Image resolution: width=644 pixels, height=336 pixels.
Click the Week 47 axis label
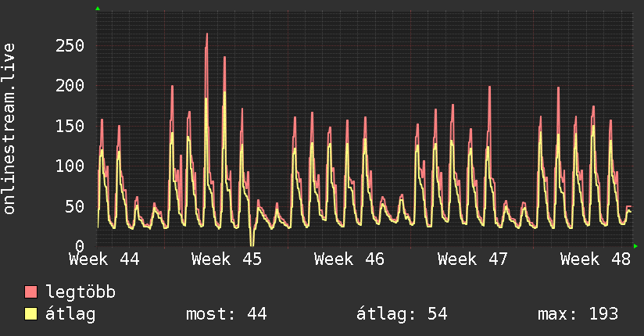click(472, 259)
